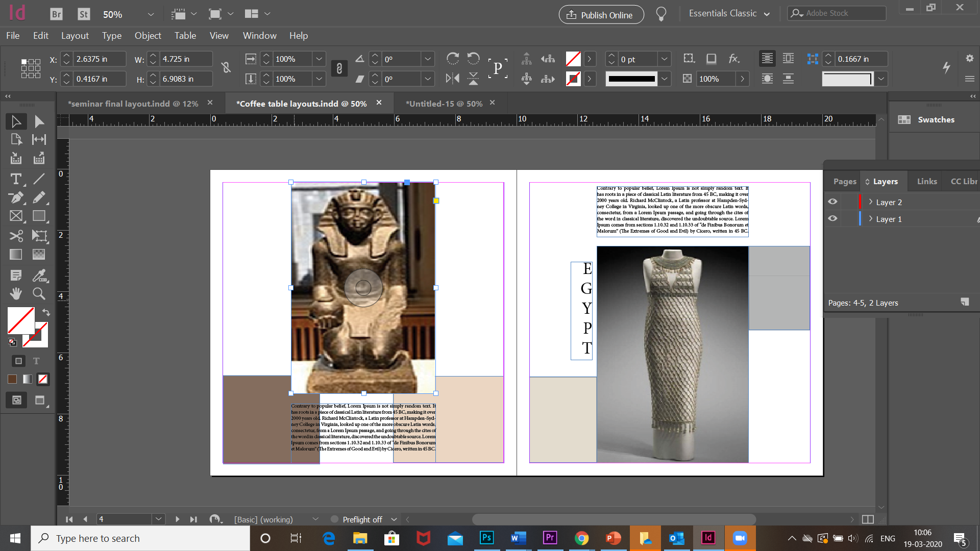Select the Type tool

[x=16, y=179]
